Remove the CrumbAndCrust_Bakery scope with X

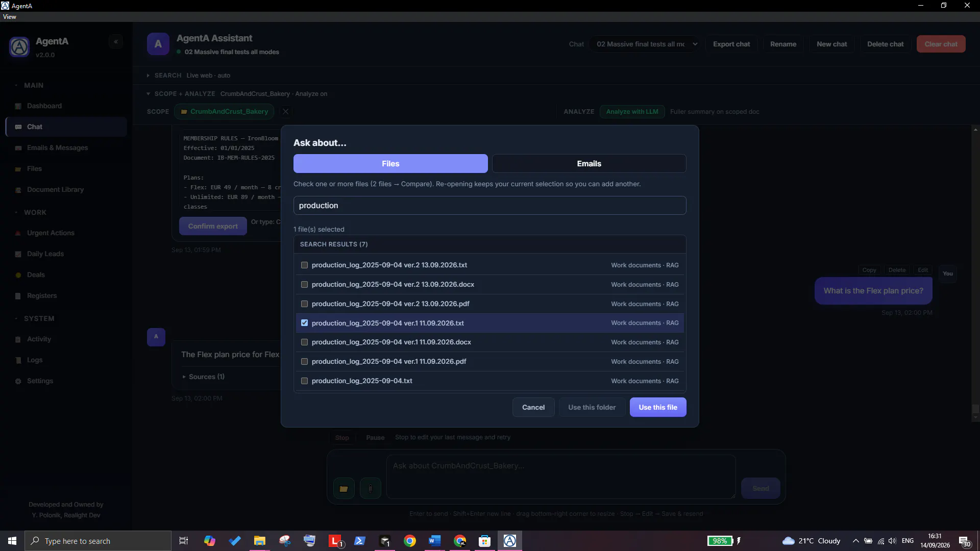[285, 112]
